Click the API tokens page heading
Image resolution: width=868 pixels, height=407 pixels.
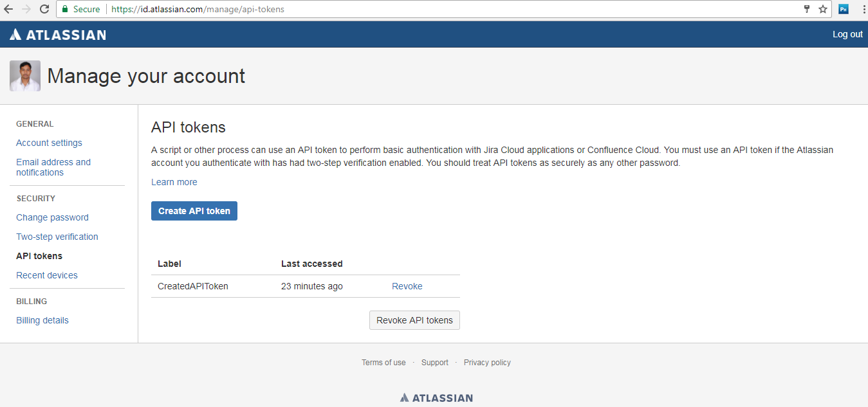[x=189, y=127]
